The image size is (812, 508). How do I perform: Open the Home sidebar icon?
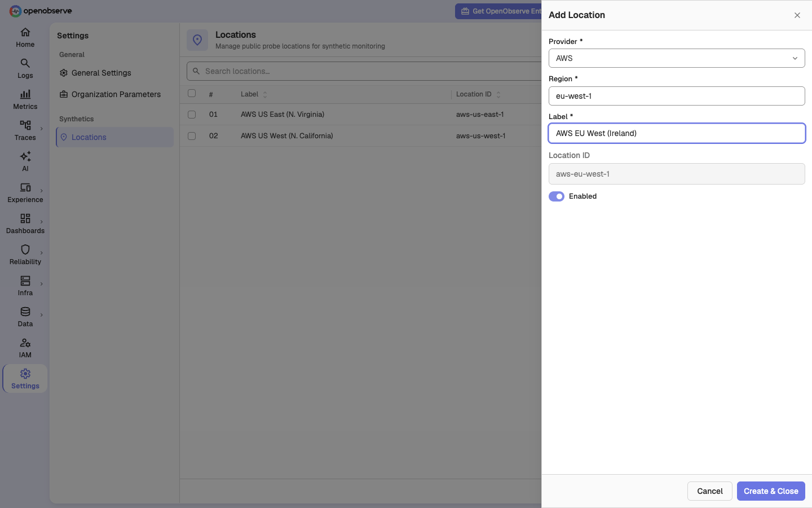tap(25, 32)
